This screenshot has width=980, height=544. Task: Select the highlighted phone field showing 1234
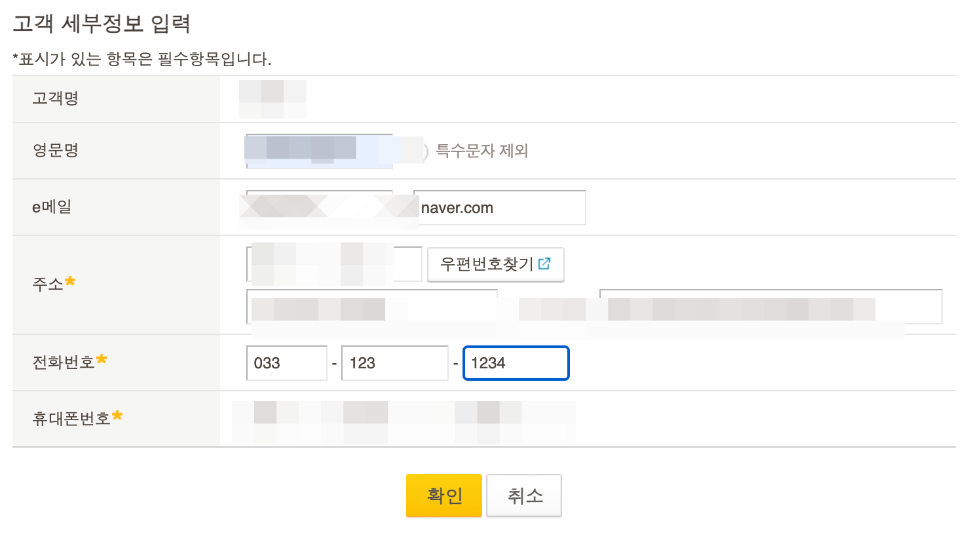pyautogui.click(x=516, y=362)
